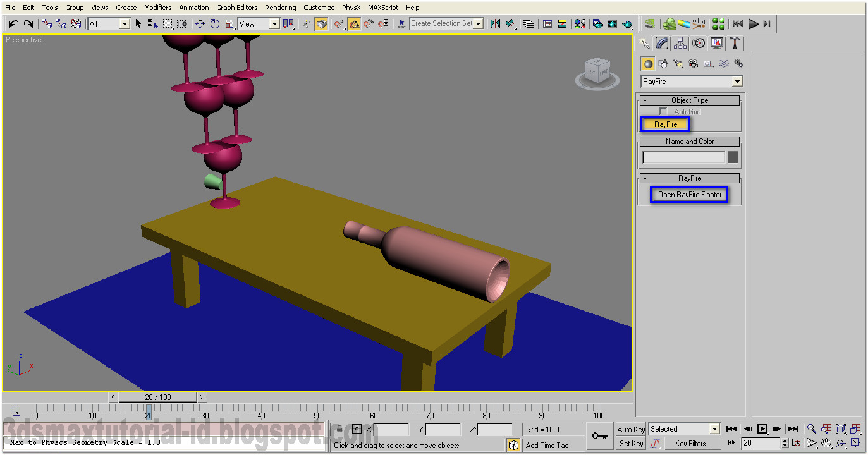Click the Zoom Extents icon
The width and height of the screenshot is (868, 455).
841,430
